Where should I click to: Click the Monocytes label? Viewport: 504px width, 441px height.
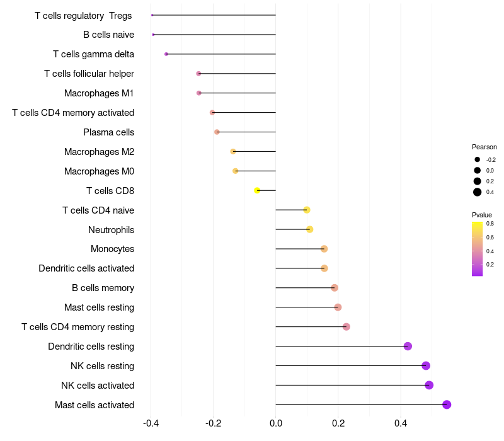click(113, 249)
